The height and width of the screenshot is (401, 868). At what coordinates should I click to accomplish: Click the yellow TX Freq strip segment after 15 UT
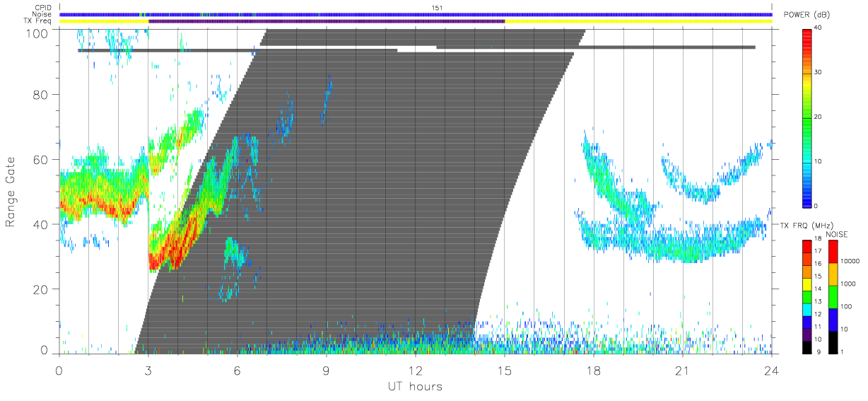638,21
